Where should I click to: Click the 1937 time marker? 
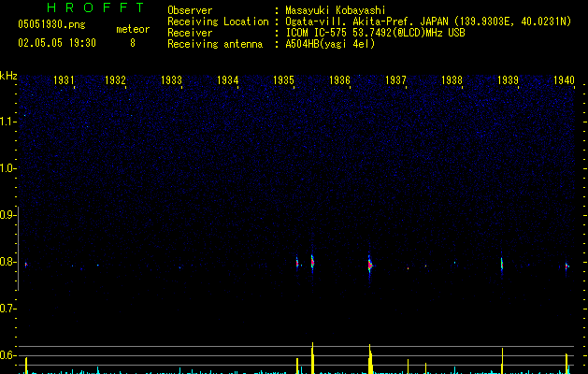tap(395, 79)
